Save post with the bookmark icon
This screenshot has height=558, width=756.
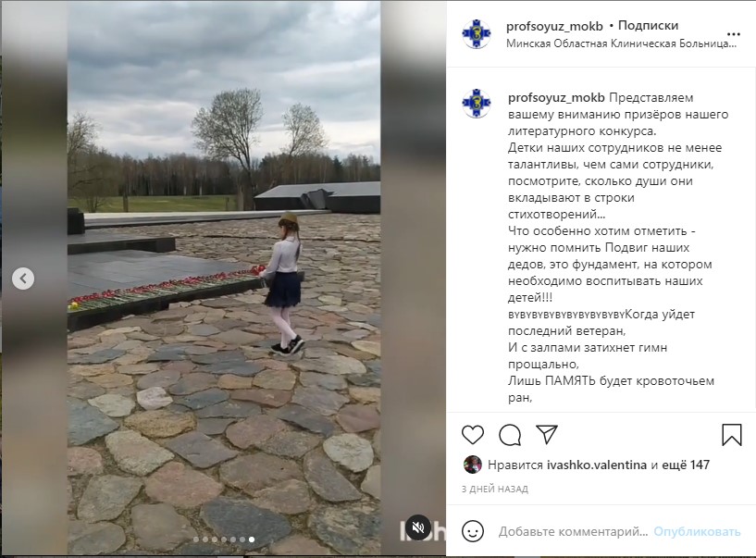click(731, 435)
